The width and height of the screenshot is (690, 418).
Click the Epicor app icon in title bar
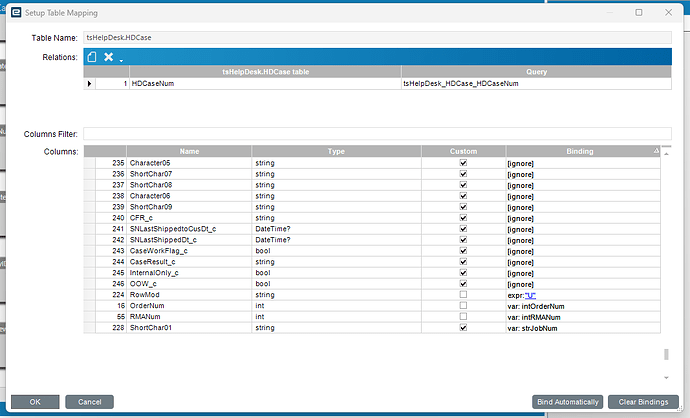[16, 13]
